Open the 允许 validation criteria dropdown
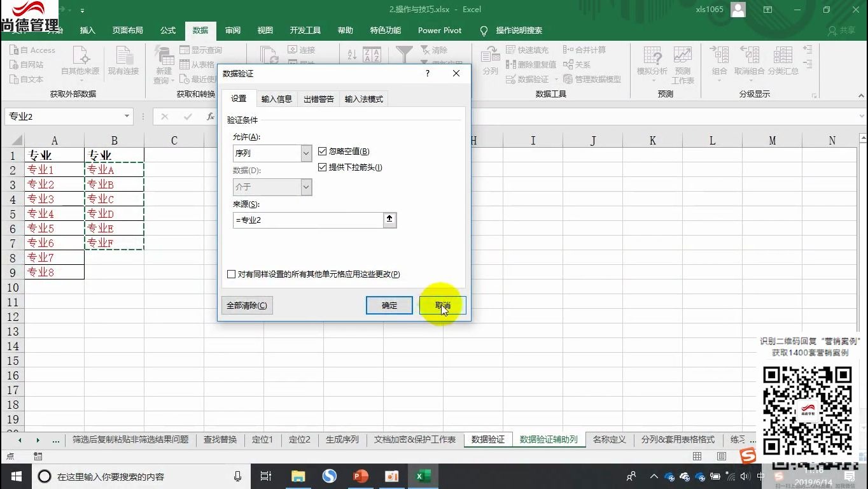 307,153
